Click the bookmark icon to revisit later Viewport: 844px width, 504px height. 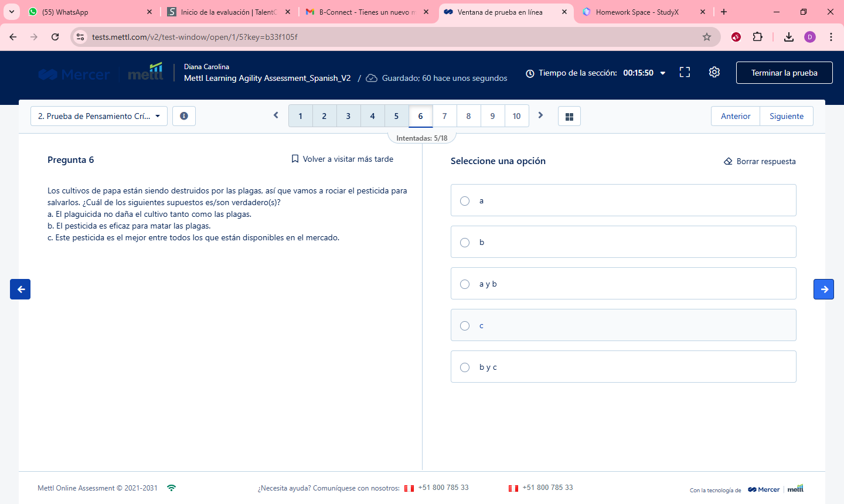pos(295,159)
